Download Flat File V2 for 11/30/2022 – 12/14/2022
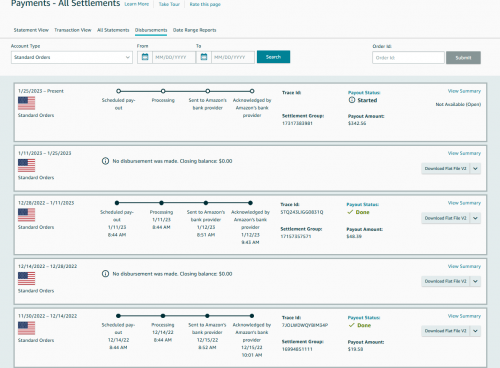Screen dimensions: 500x368 446,331
